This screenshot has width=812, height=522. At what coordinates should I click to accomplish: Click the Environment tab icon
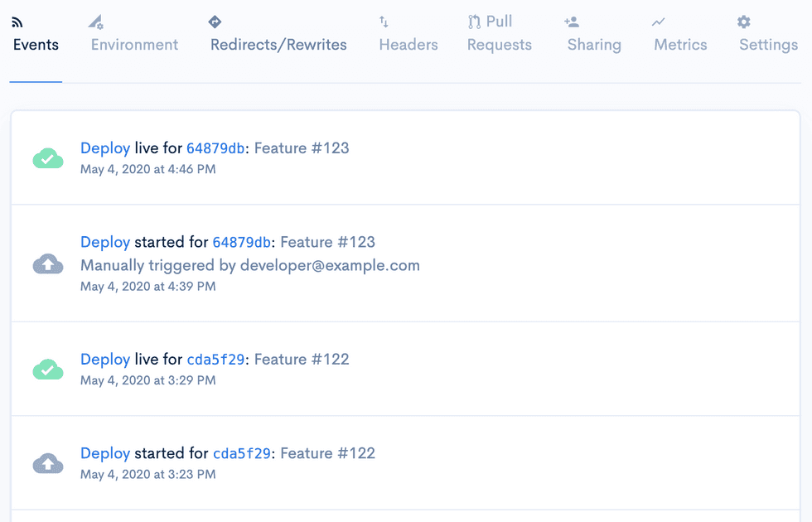96,22
